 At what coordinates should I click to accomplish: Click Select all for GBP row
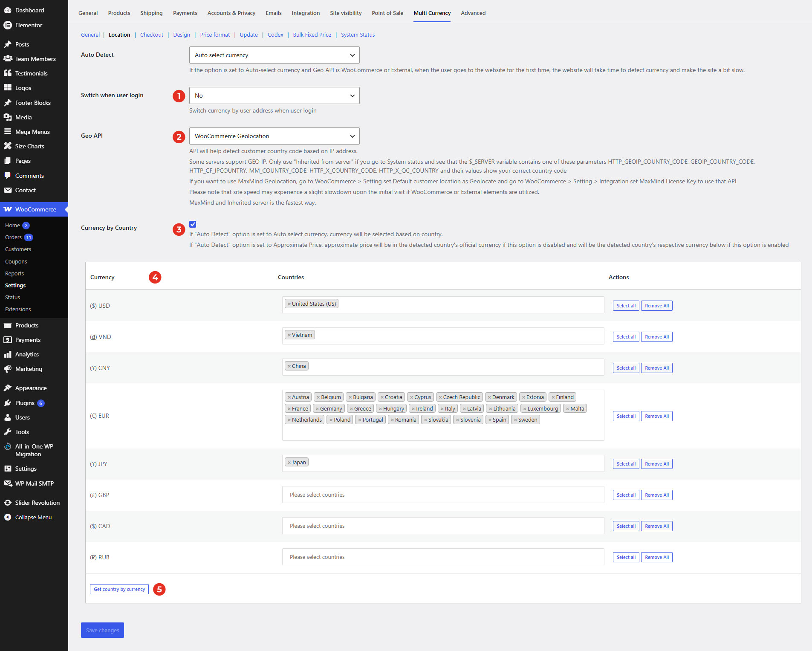tap(626, 495)
